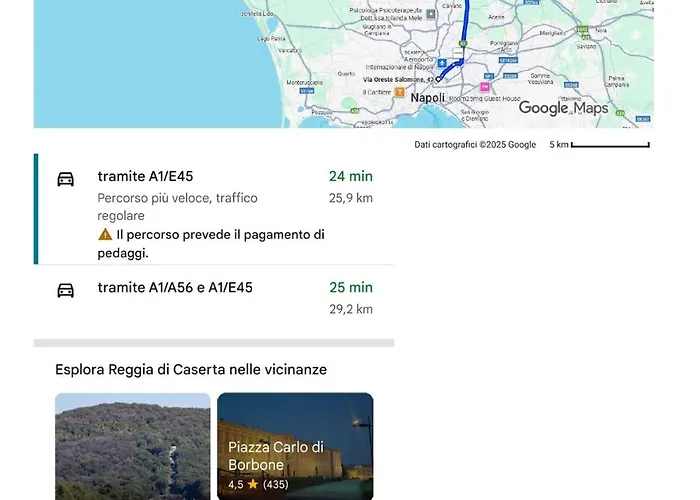Click the grey marker near Psicologa Psicoterapeuta
This screenshot has height=500, width=700.
(x=430, y=14)
